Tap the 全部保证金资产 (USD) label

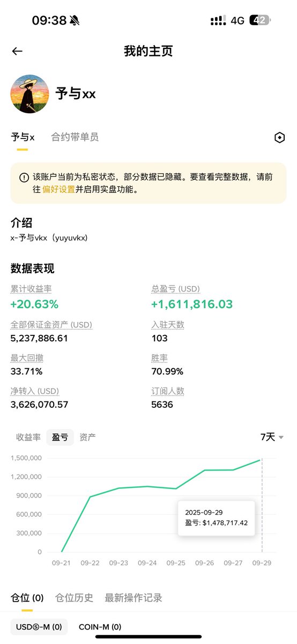point(51,324)
